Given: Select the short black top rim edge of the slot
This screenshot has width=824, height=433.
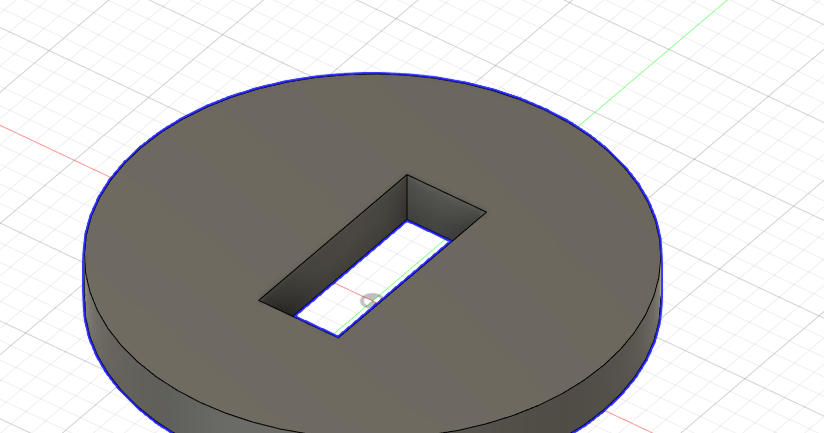Looking at the screenshot, I should pos(446,193).
